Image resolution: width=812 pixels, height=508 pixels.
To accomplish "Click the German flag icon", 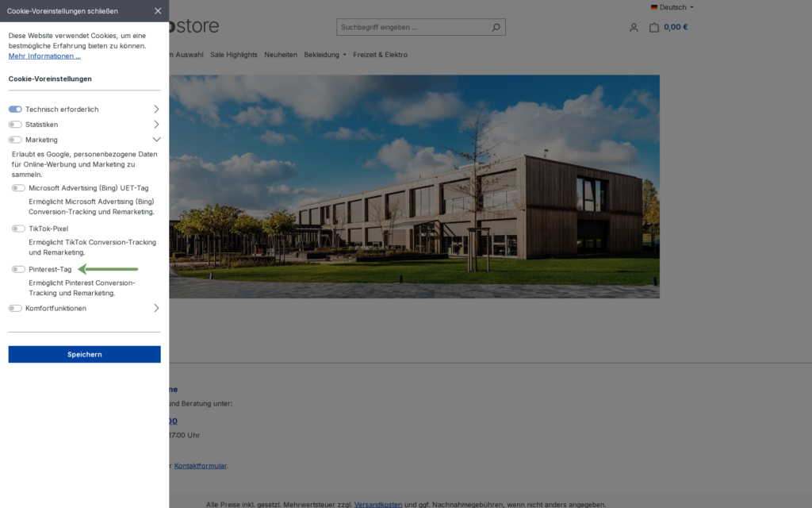I will tap(654, 7).
